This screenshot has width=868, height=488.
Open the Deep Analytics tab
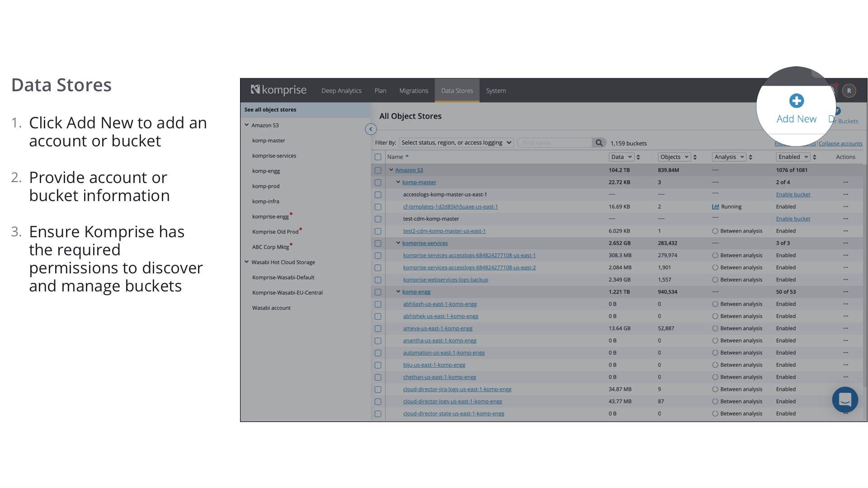(341, 91)
